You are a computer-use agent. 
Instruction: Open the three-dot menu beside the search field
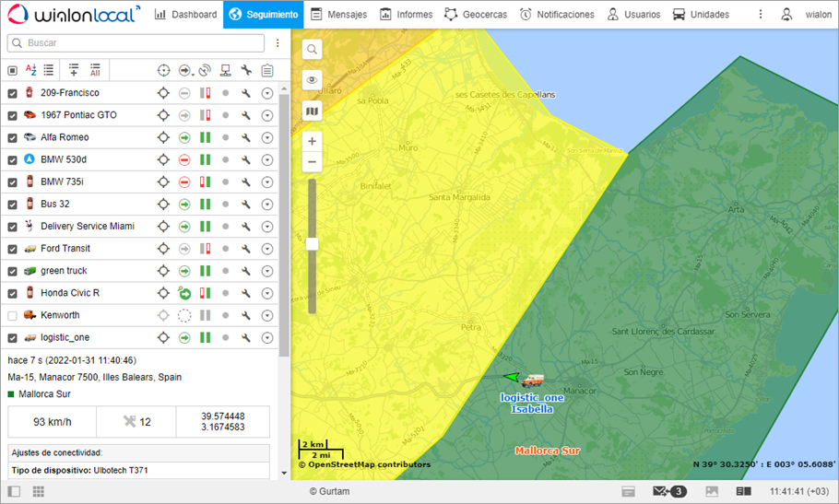(x=278, y=43)
